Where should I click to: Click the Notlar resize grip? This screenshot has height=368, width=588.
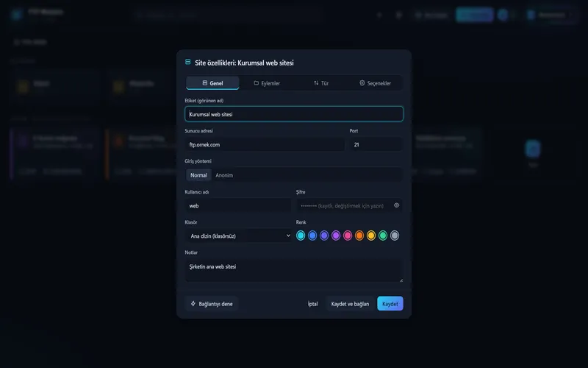click(401, 280)
